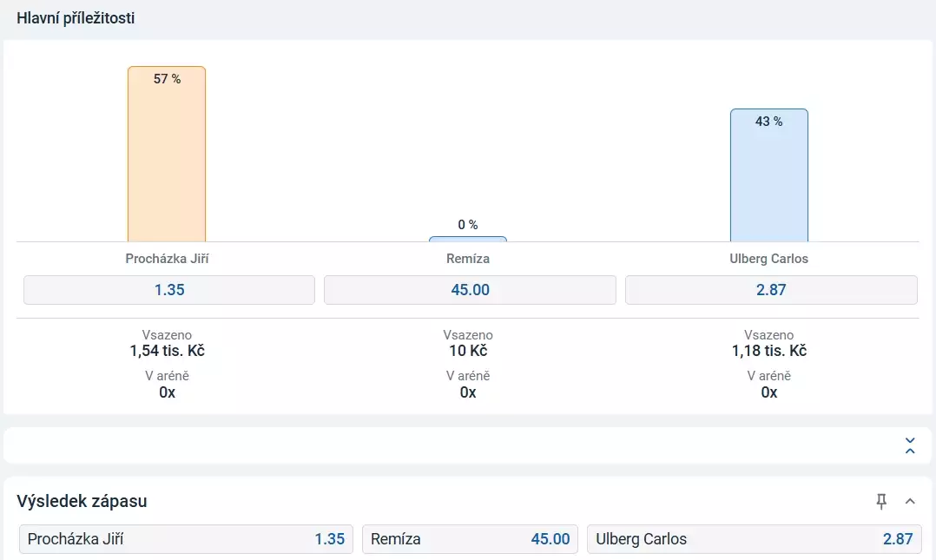This screenshot has height=560, width=936.
Task: Click the 10 Kč wagered amount
Action: coord(468,351)
